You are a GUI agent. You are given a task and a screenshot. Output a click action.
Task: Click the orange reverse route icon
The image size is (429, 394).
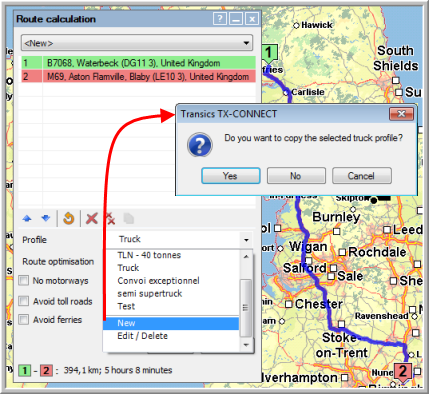[x=69, y=219]
